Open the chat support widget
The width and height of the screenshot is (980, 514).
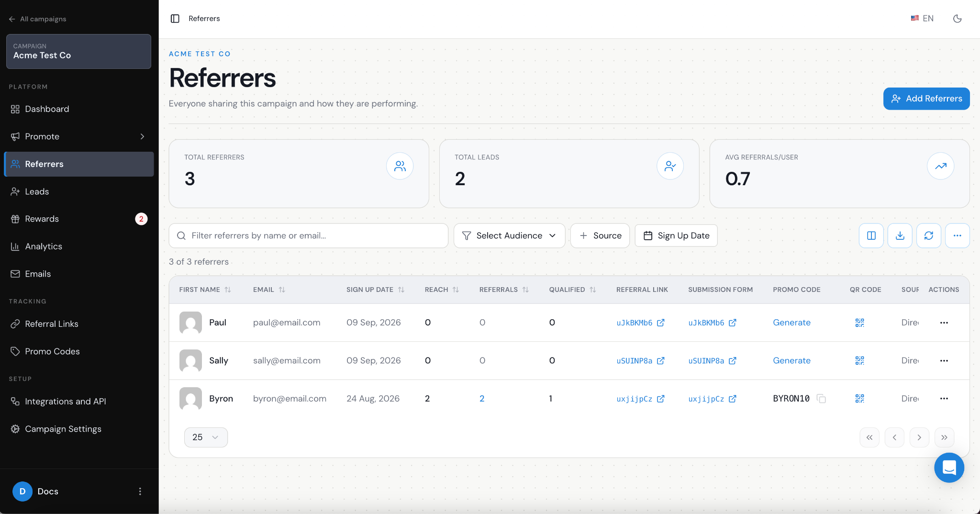pyautogui.click(x=949, y=468)
